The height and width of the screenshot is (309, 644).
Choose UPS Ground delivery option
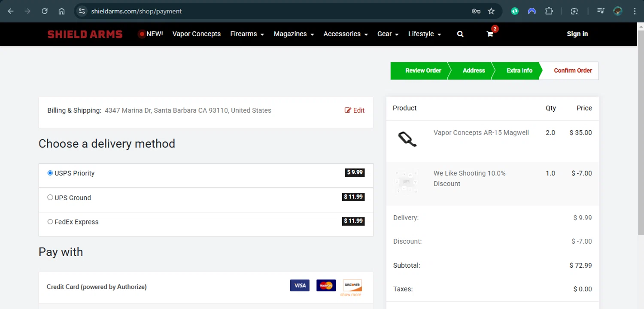(50, 198)
